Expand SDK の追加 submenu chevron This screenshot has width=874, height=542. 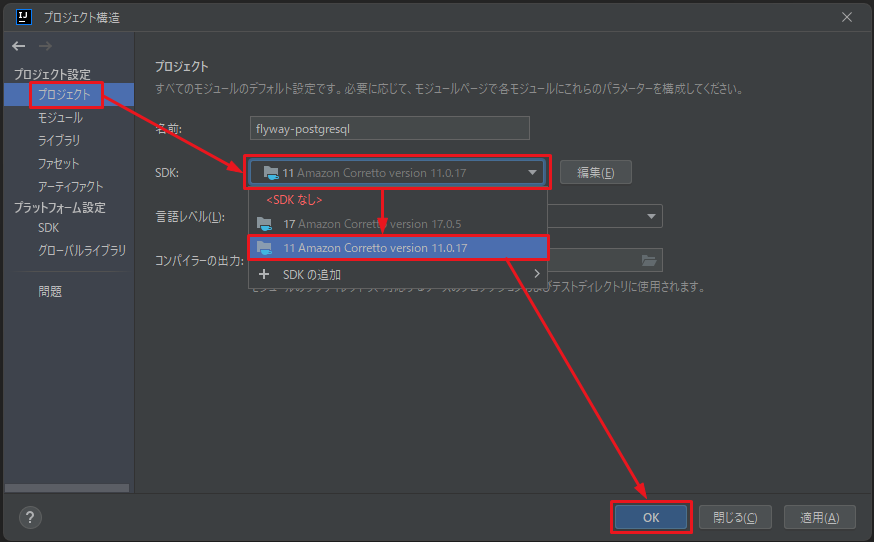(x=536, y=274)
